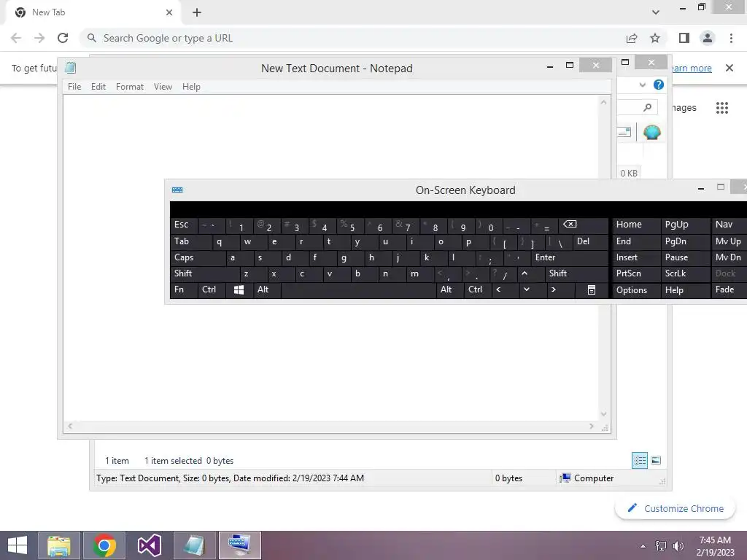Click the context menu key on keyboard
Screen dimensions: 747x560
591,289
